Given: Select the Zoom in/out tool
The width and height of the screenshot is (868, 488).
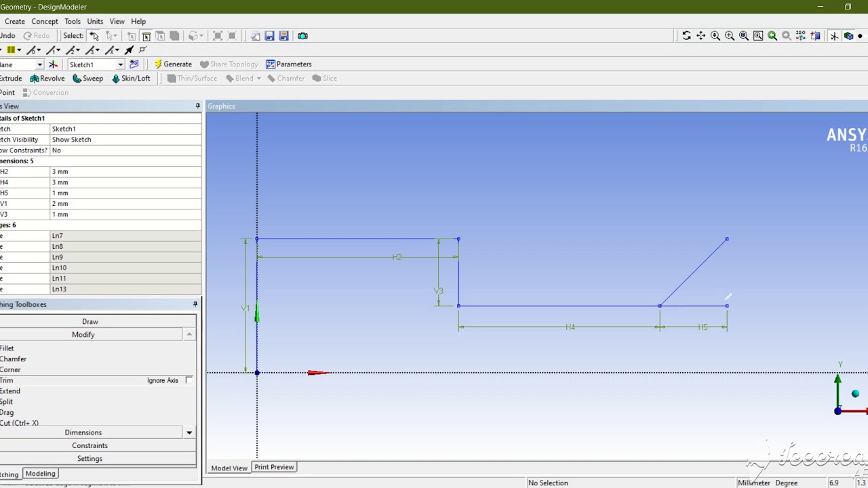Looking at the screenshot, I should coord(715,36).
